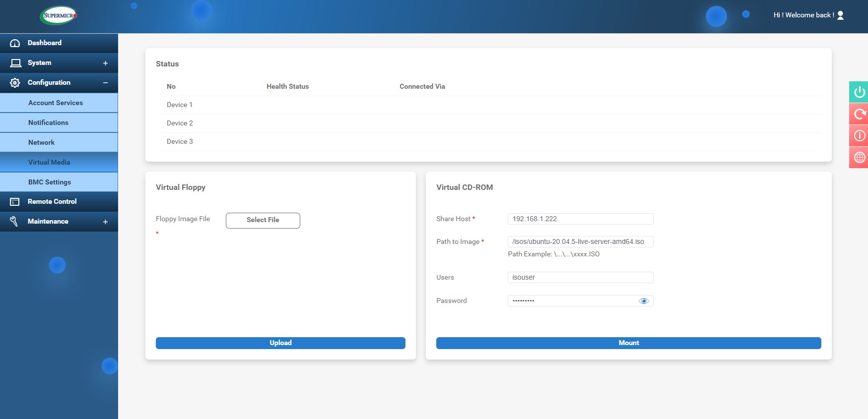Expand the System menu section
This screenshot has height=419, width=868.
click(x=105, y=63)
